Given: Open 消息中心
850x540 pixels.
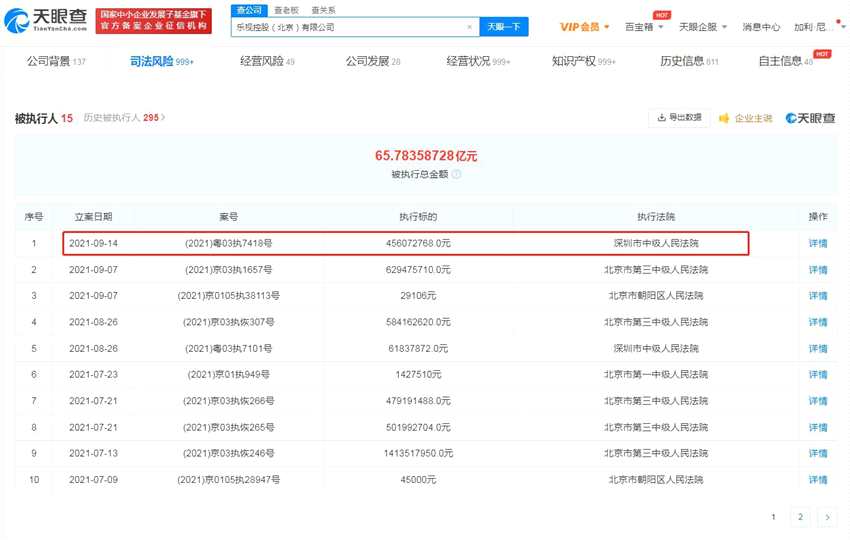Looking at the screenshot, I should (761, 27).
